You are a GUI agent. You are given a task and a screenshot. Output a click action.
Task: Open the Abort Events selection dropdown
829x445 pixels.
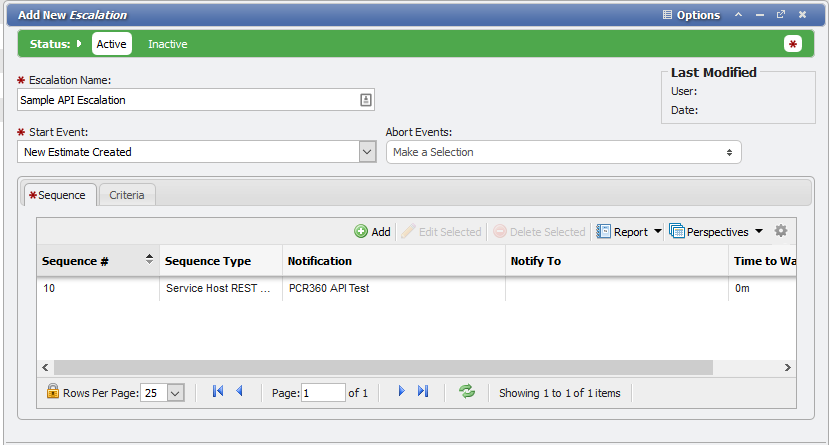pos(563,152)
